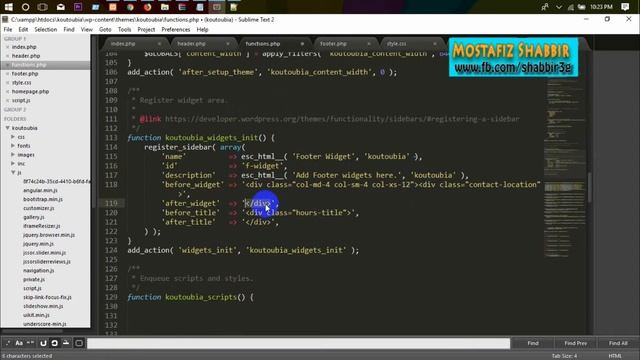640x360 pixels.
Task: Open the Goto menu
Action: pyautogui.click(x=105, y=29)
